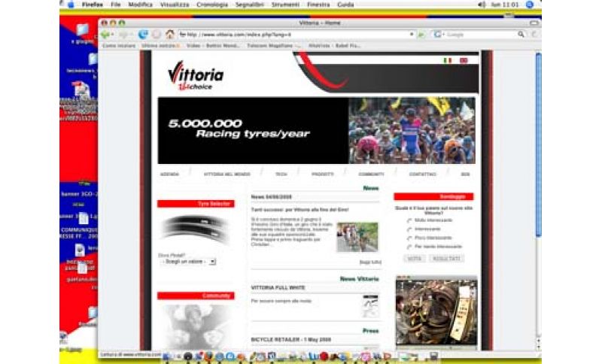This screenshot has height=364, width=602.
Task: Click the Full White article thumbnail
Action: click(x=370, y=306)
